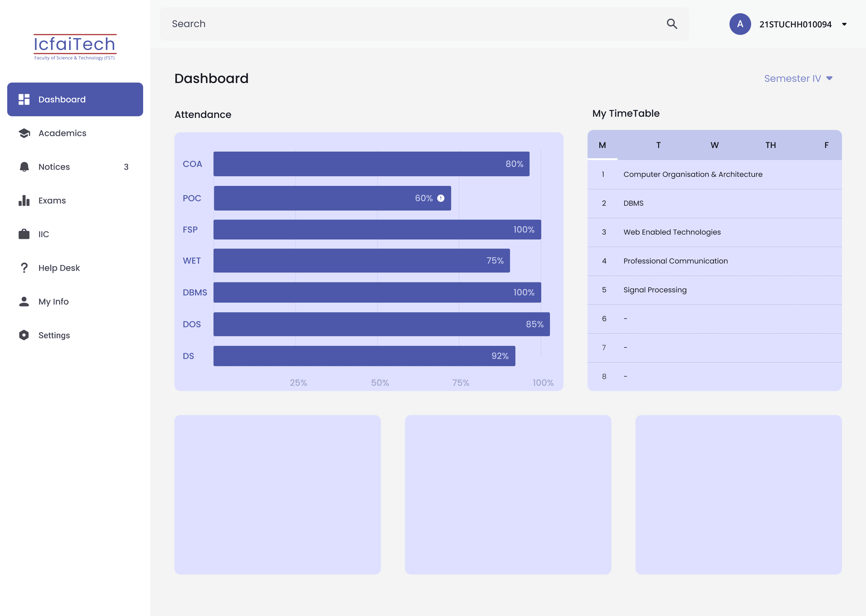Click the Attendance heading

click(202, 115)
